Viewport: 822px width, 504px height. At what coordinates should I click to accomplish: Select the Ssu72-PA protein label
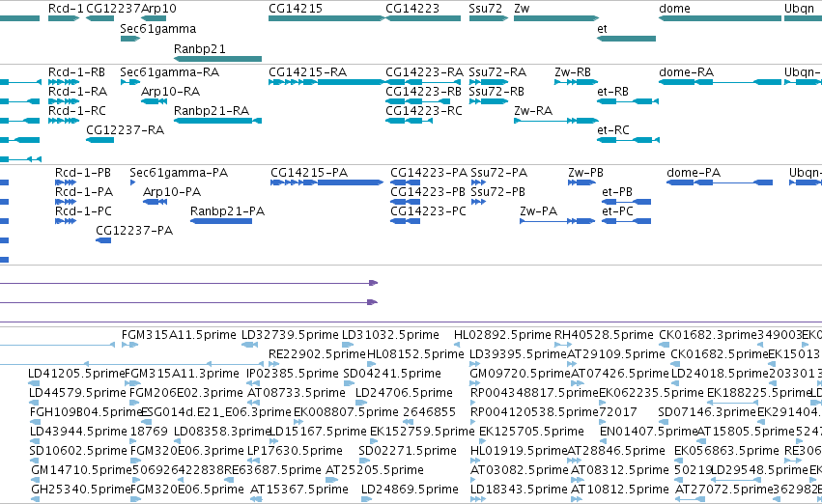coord(498,173)
